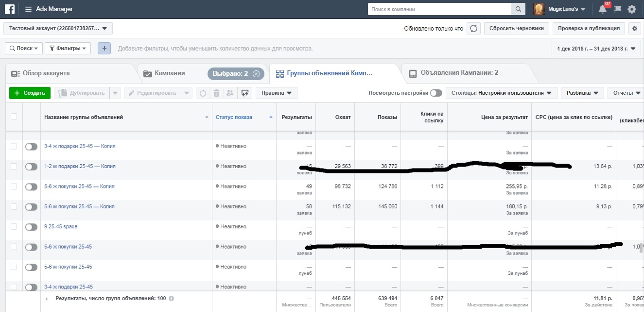The image size is (644, 321).
Task: Expand the results summary row arrow
Action: (47, 299)
